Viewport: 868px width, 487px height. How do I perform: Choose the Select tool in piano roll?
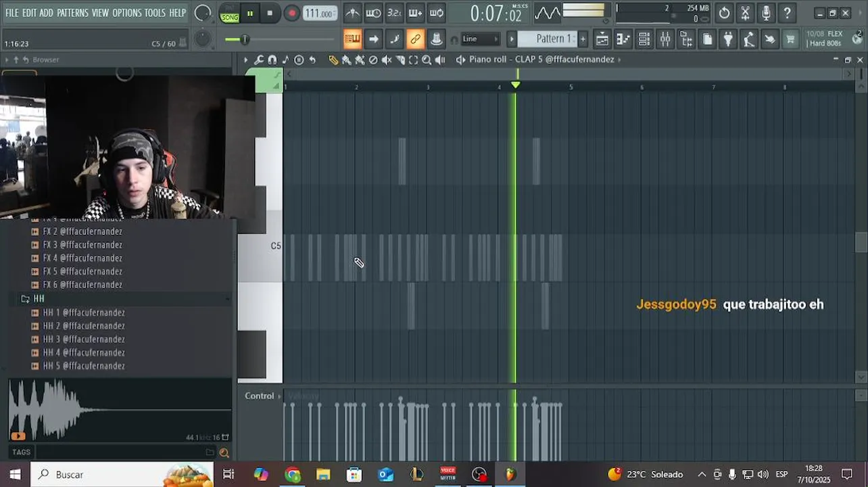pyautogui.click(x=413, y=60)
